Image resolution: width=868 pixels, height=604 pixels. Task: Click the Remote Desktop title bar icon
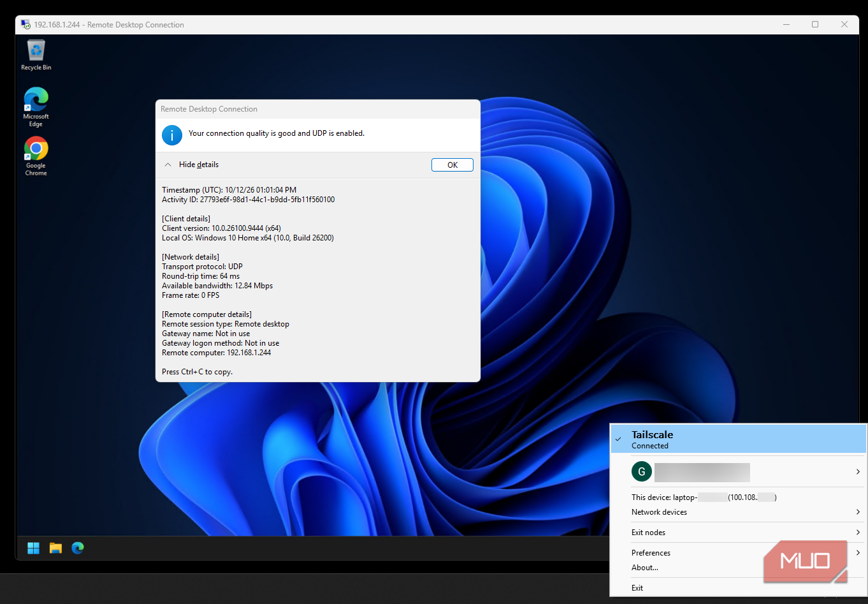(x=25, y=25)
